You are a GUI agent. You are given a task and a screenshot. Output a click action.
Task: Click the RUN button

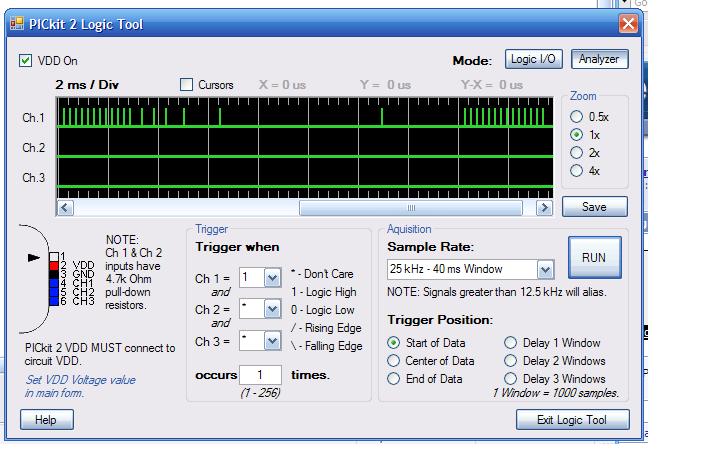point(595,258)
